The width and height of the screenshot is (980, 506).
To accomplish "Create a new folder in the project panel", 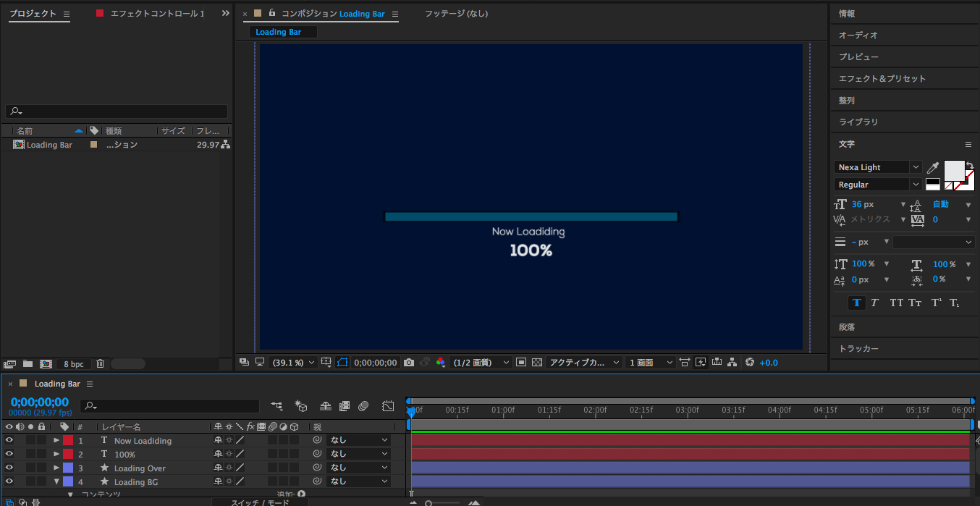I will point(28,364).
